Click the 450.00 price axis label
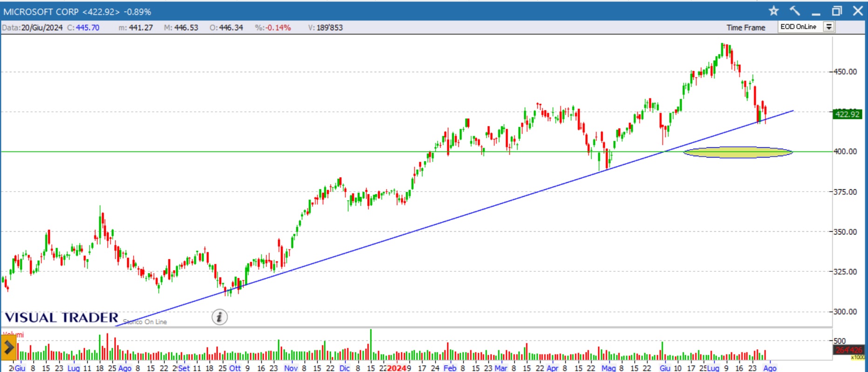868x372 pixels. pyautogui.click(x=845, y=72)
